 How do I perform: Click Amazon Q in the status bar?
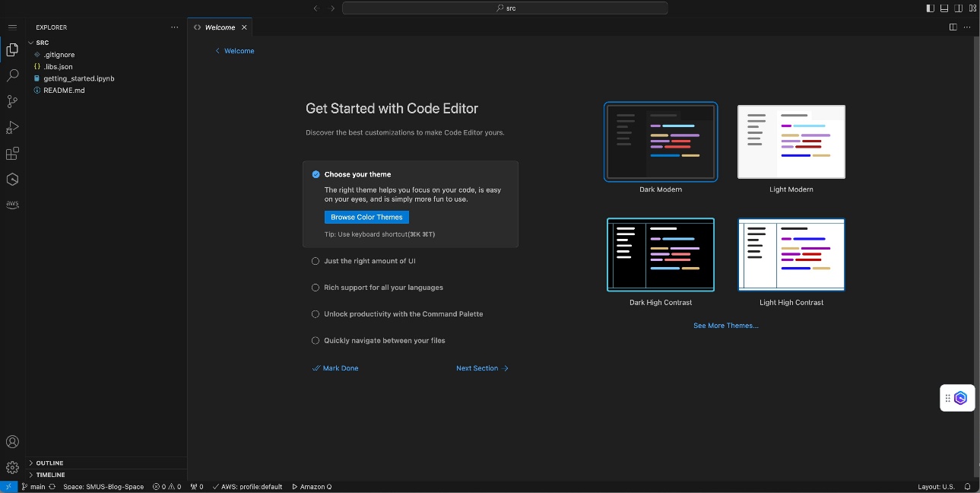point(312,487)
